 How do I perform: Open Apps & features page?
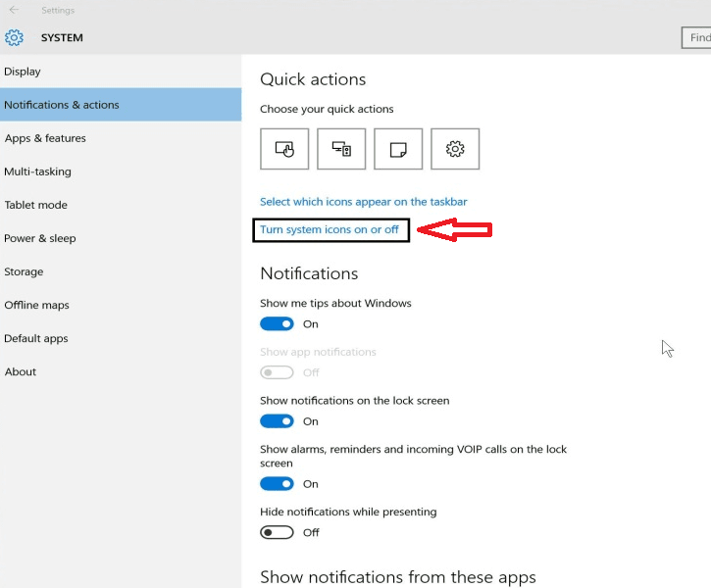click(121, 138)
